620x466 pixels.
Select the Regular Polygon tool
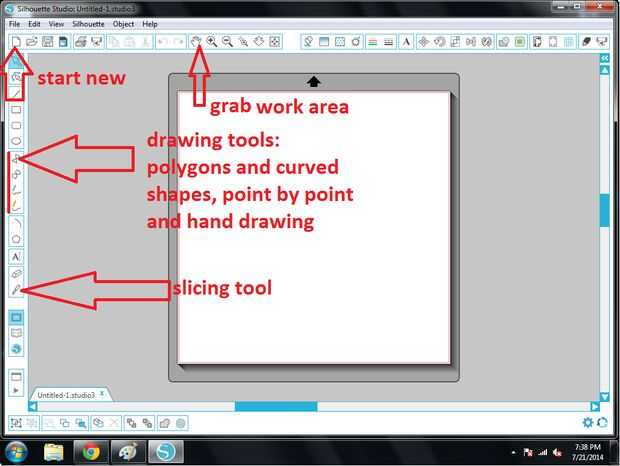[16, 239]
